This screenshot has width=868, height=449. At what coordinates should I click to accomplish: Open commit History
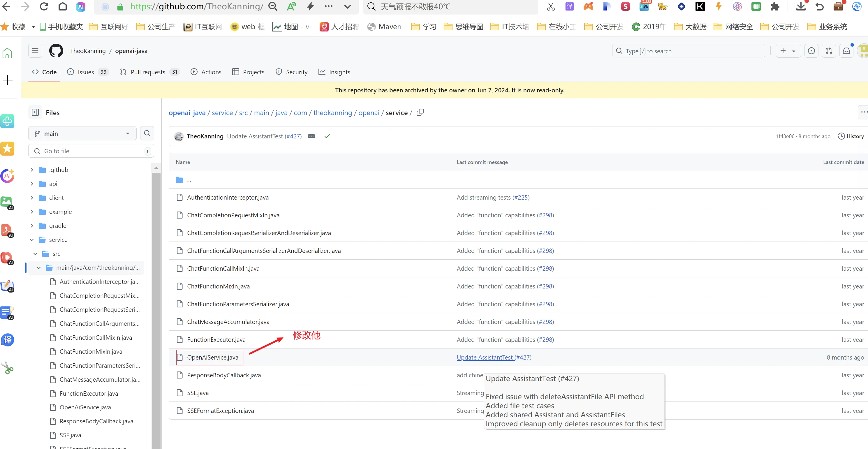(x=851, y=136)
